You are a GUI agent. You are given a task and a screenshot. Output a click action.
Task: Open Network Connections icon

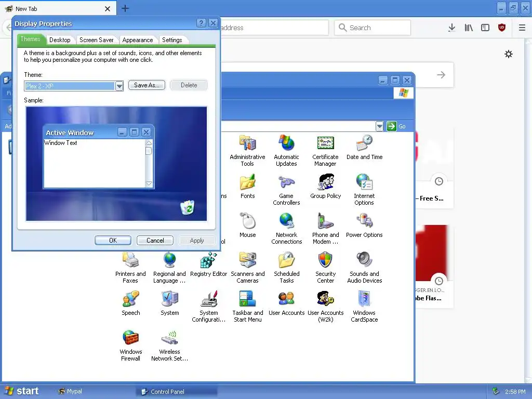286,221
